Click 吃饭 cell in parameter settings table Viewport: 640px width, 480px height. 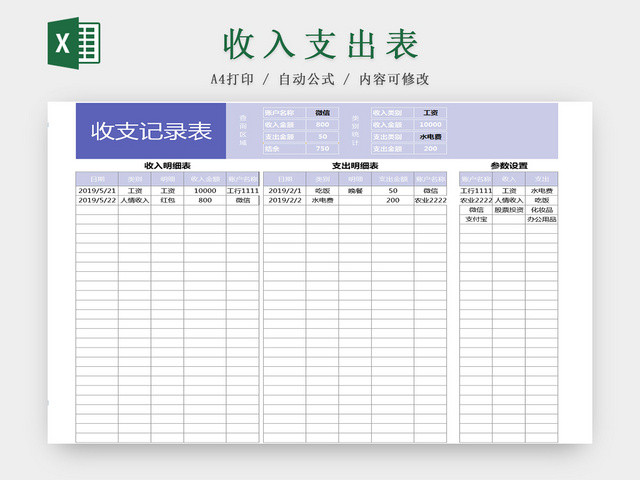(542, 200)
